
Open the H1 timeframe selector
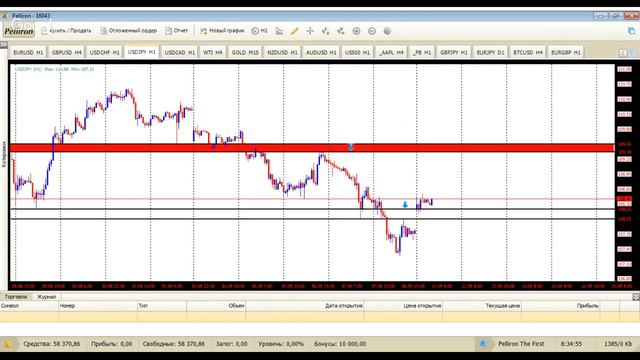click(260, 31)
